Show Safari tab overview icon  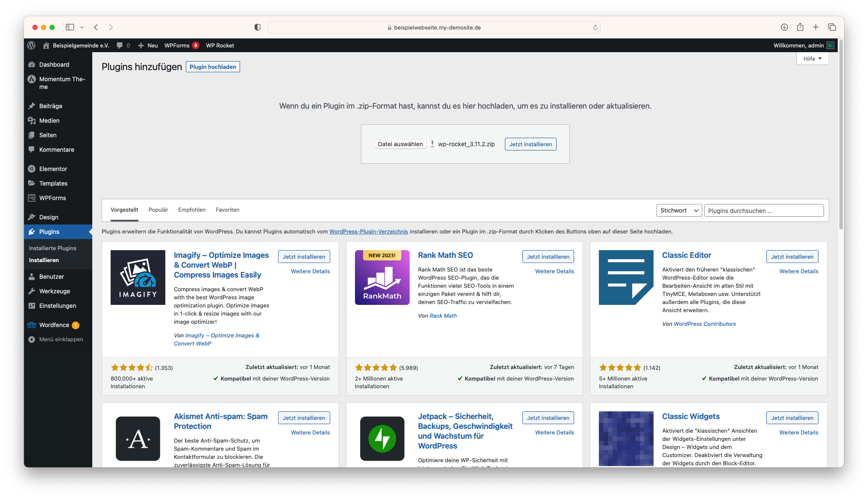coord(832,27)
